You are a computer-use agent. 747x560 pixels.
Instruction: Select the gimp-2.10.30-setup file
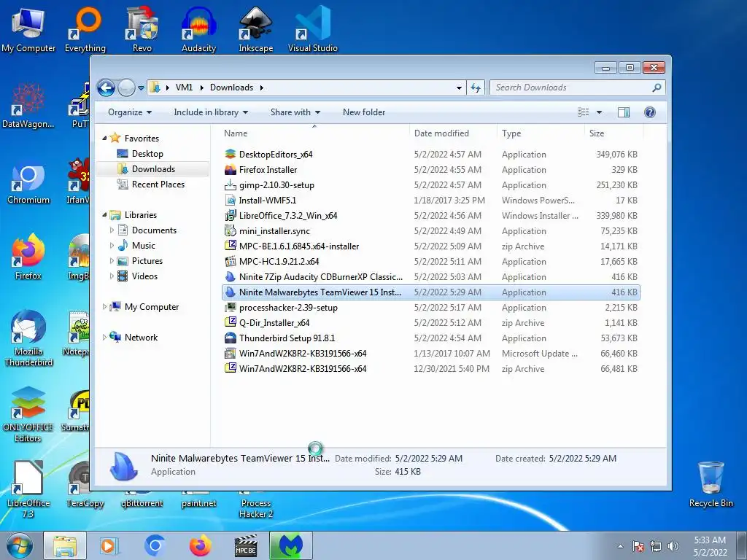point(430,184)
